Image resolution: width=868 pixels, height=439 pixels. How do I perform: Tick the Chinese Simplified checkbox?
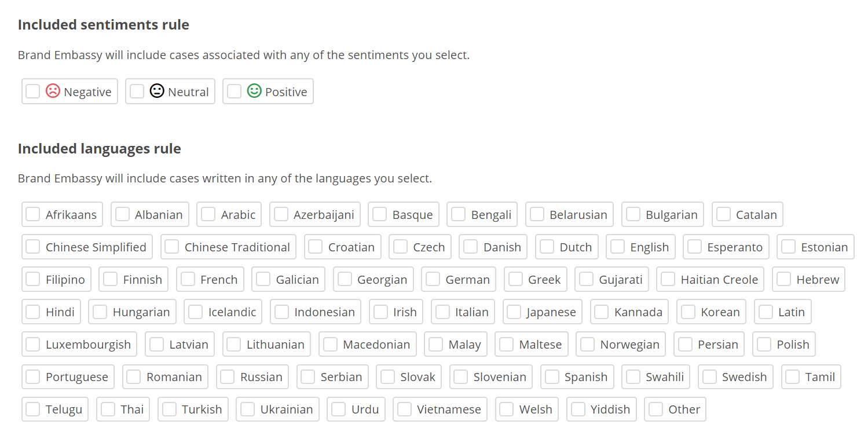click(x=33, y=247)
